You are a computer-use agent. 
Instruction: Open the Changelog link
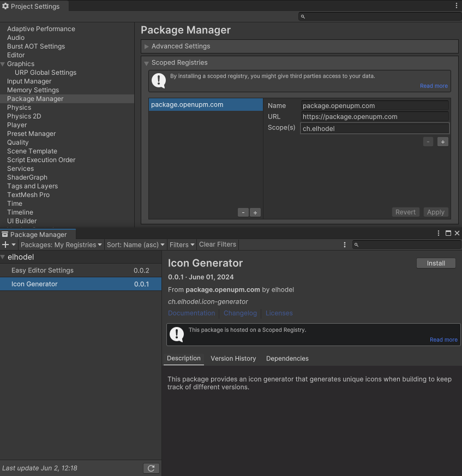[240, 313]
